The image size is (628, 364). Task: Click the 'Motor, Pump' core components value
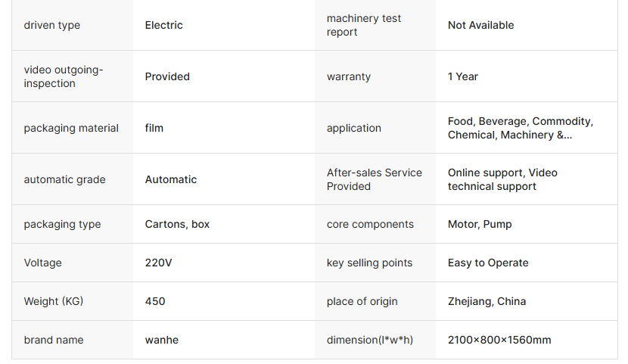pos(480,224)
